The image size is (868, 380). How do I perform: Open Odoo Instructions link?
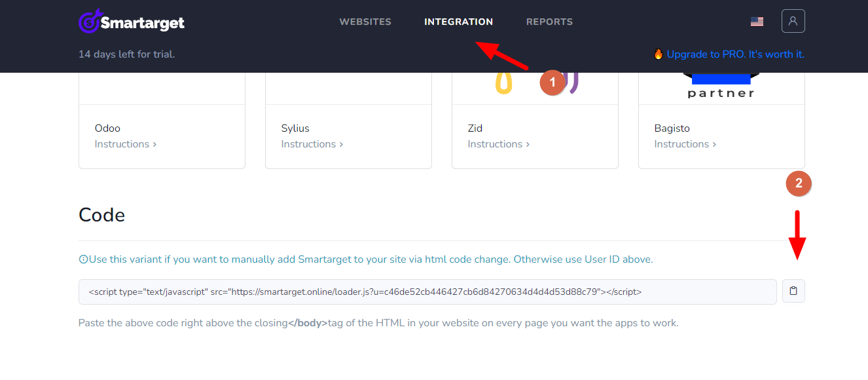tap(126, 144)
